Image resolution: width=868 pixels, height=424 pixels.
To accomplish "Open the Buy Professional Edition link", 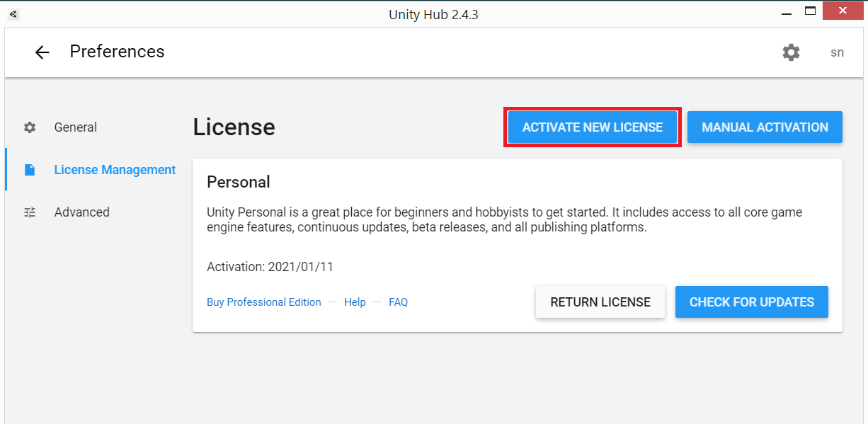I will click(x=264, y=302).
